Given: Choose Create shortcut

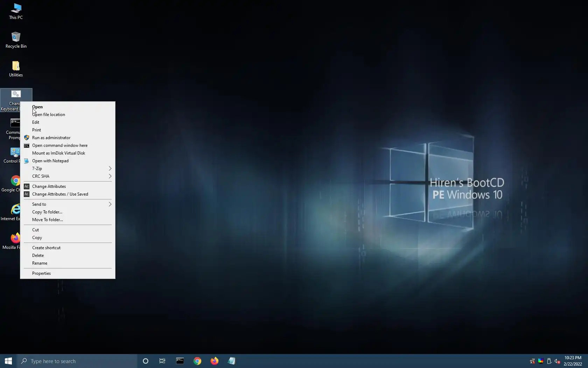Looking at the screenshot, I should click(68, 248).
